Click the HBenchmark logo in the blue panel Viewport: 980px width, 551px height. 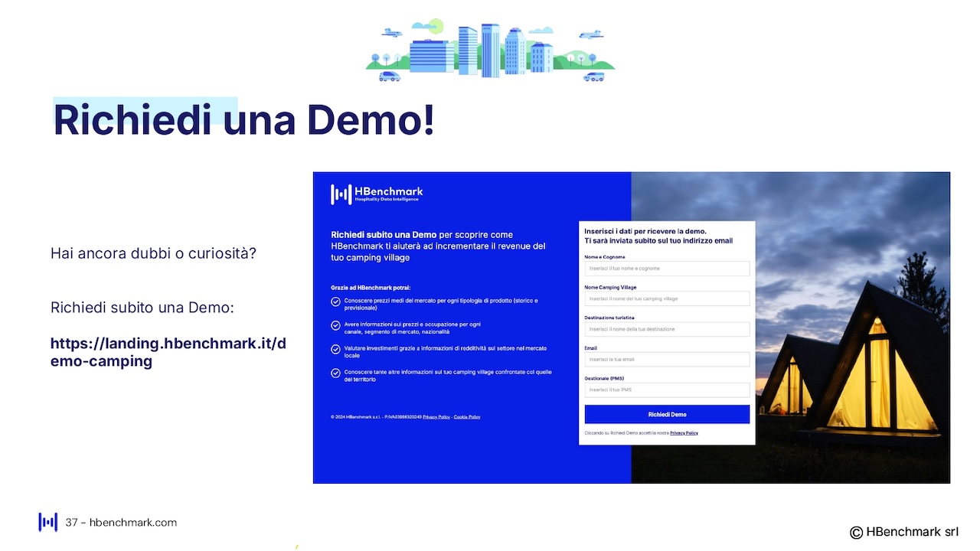click(x=376, y=194)
